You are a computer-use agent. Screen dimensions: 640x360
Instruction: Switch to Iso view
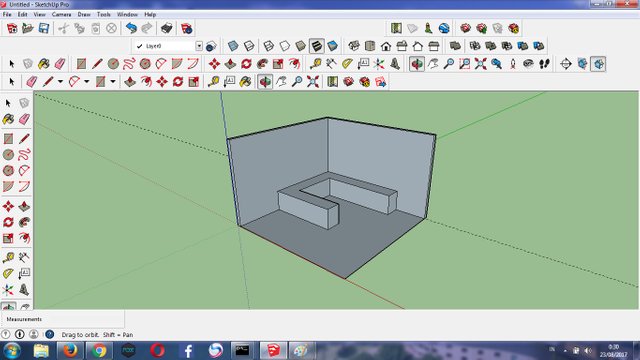coord(354,46)
